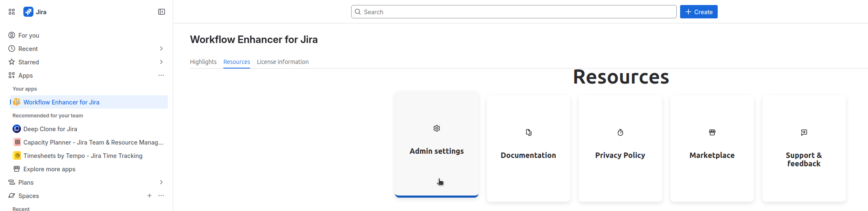
Task: Click the Recent clock icon
Action: pos(12,48)
